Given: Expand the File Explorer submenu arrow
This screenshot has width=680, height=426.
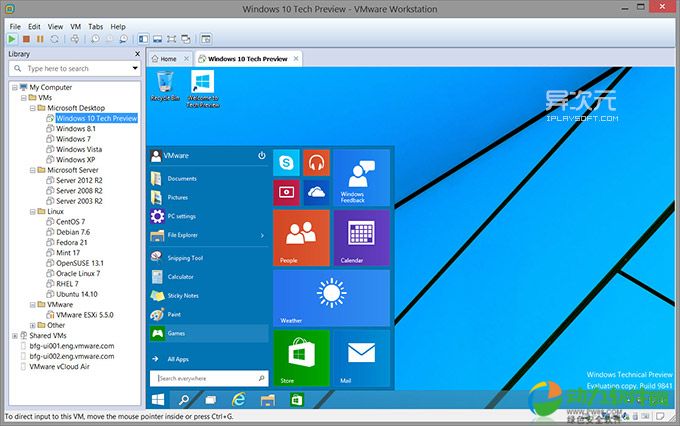Looking at the screenshot, I should click(x=262, y=236).
